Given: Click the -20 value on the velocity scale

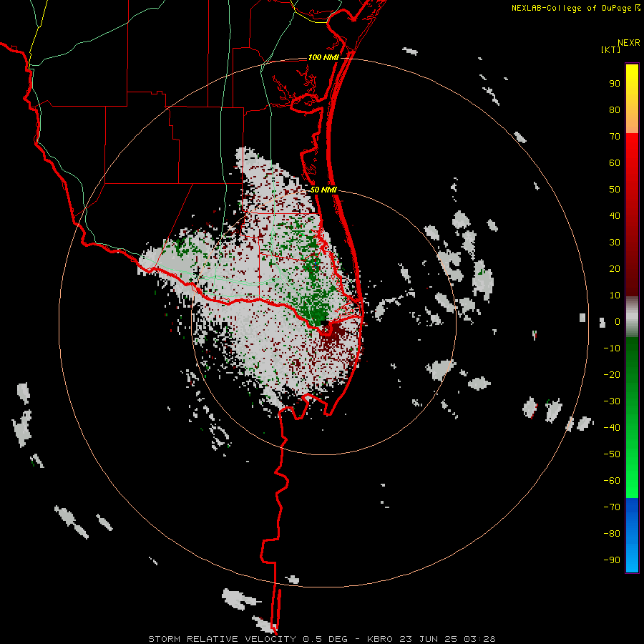Looking at the screenshot, I should tap(612, 375).
